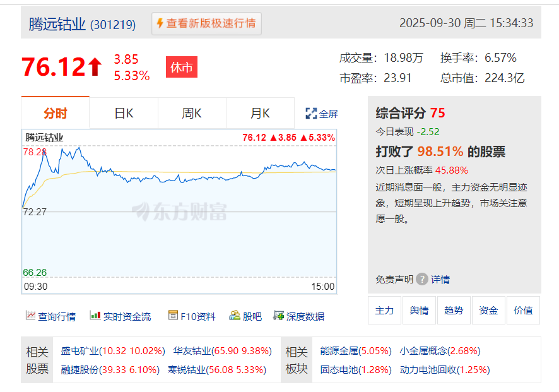The height and width of the screenshot is (392, 559).
Task: Open the 小金属概念 sector link
Action: 440,351
